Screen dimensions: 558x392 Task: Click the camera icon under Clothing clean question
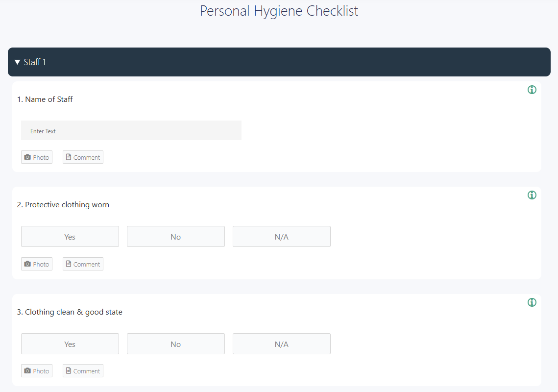[28, 370]
